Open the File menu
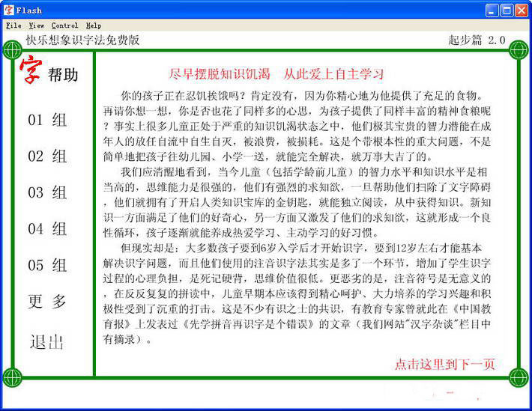532x411 pixels. [x=13, y=25]
